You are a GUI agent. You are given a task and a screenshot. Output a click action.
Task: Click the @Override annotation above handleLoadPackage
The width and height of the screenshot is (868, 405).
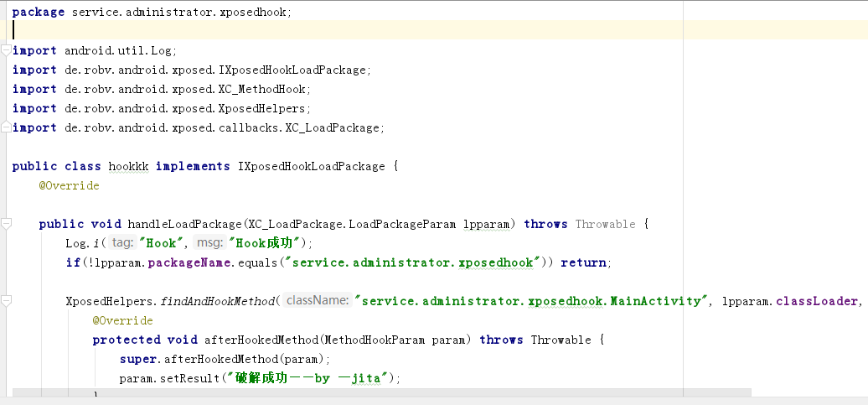tap(69, 185)
